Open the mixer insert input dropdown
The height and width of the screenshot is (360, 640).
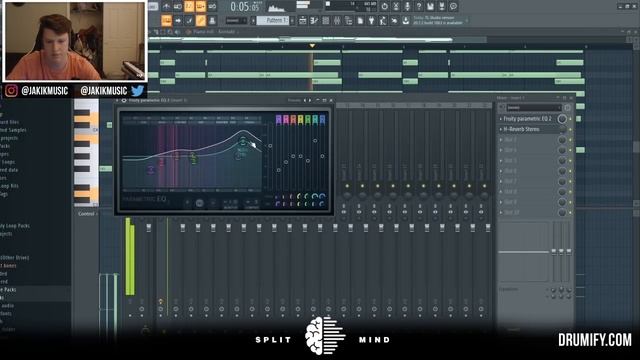(533, 108)
